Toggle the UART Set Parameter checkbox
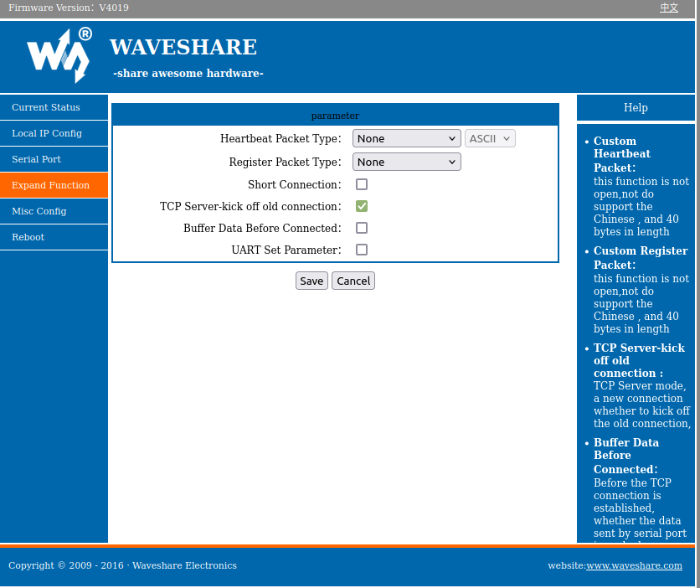Screen dimensions: 700x588 [x=362, y=250]
